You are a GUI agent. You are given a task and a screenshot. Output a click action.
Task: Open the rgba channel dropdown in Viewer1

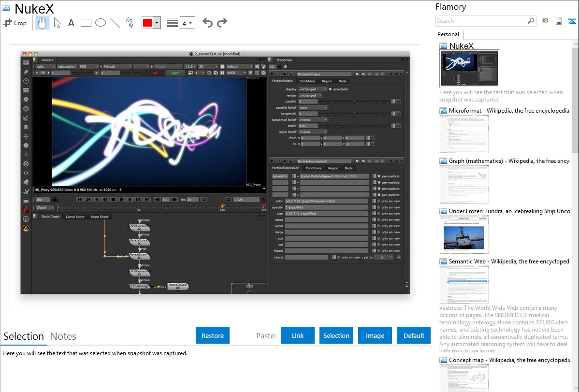pos(45,67)
